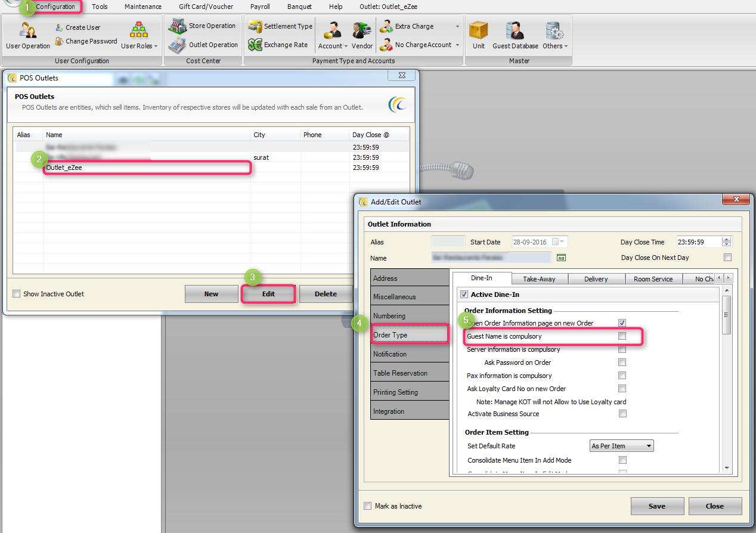Open the Set Default Rate dropdown
Image resolution: width=756 pixels, height=533 pixels.
[x=621, y=446]
